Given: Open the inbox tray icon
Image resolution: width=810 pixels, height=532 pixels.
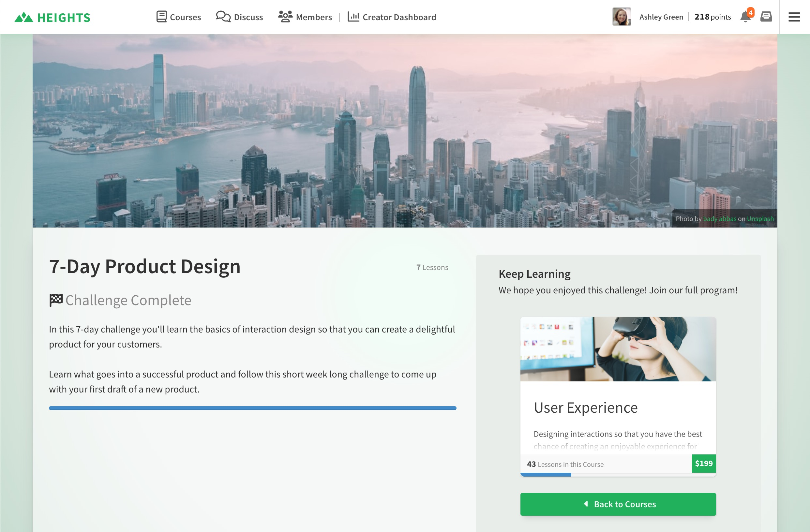Looking at the screenshot, I should click(766, 16).
